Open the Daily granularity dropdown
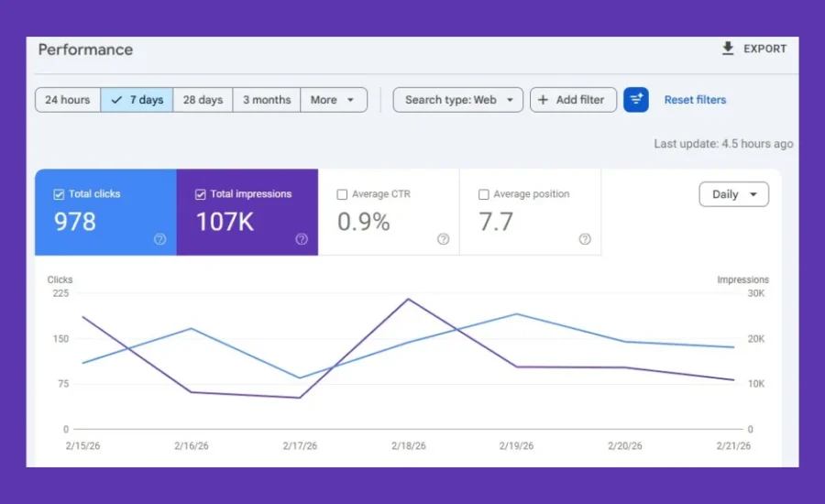 [x=733, y=194]
